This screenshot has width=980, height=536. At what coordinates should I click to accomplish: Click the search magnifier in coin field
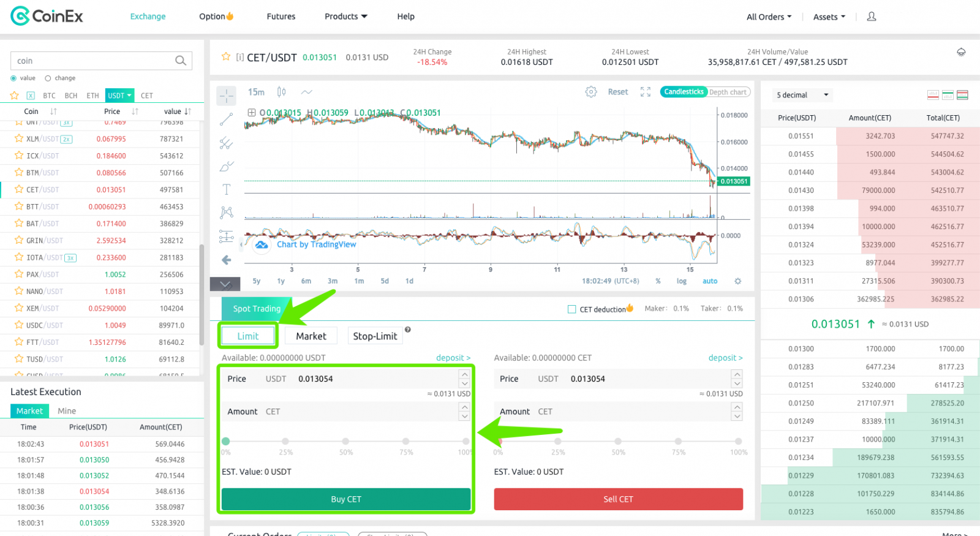click(180, 61)
